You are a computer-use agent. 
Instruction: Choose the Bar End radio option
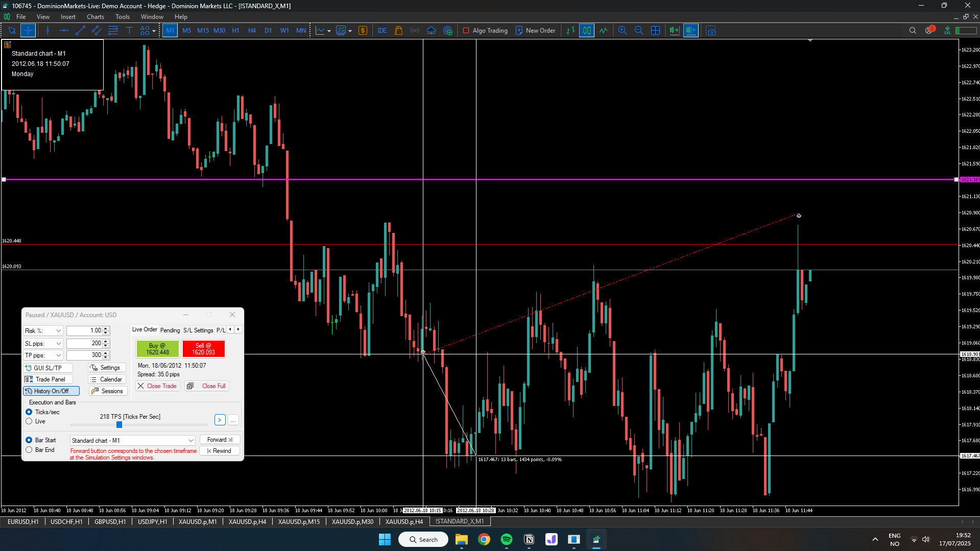29,450
